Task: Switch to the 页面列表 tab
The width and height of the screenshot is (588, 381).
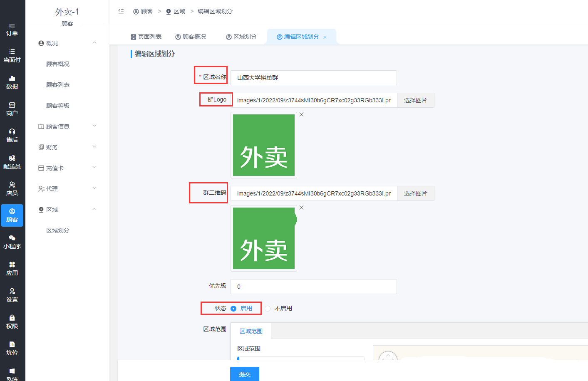Action: [x=146, y=37]
